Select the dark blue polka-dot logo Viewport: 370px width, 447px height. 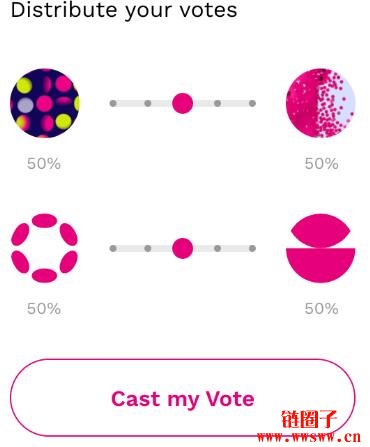point(45,103)
